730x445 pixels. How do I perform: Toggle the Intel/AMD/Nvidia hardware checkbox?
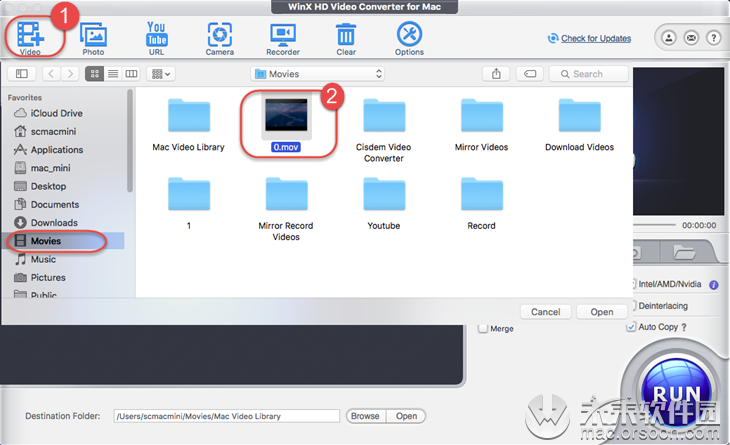click(634, 284)
